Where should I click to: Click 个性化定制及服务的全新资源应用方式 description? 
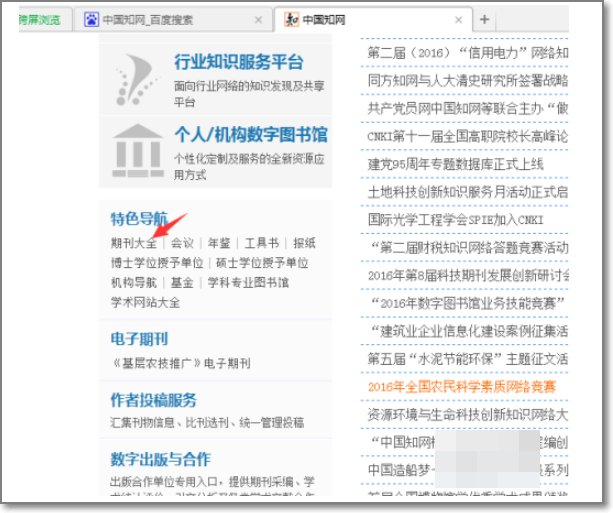pos(249,167)
